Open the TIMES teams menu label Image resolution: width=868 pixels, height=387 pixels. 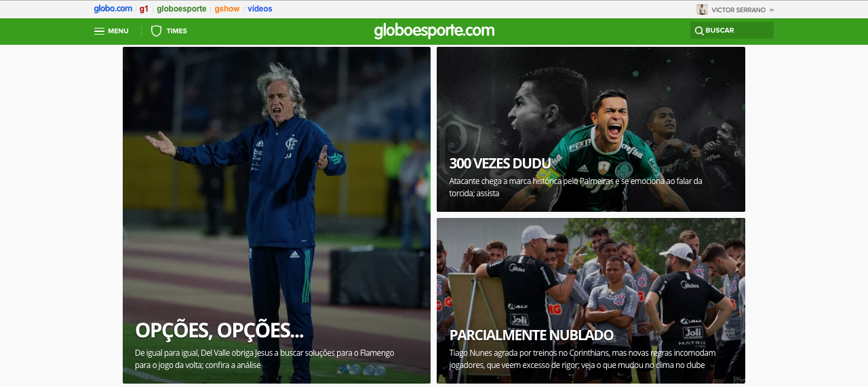point(177,31)
